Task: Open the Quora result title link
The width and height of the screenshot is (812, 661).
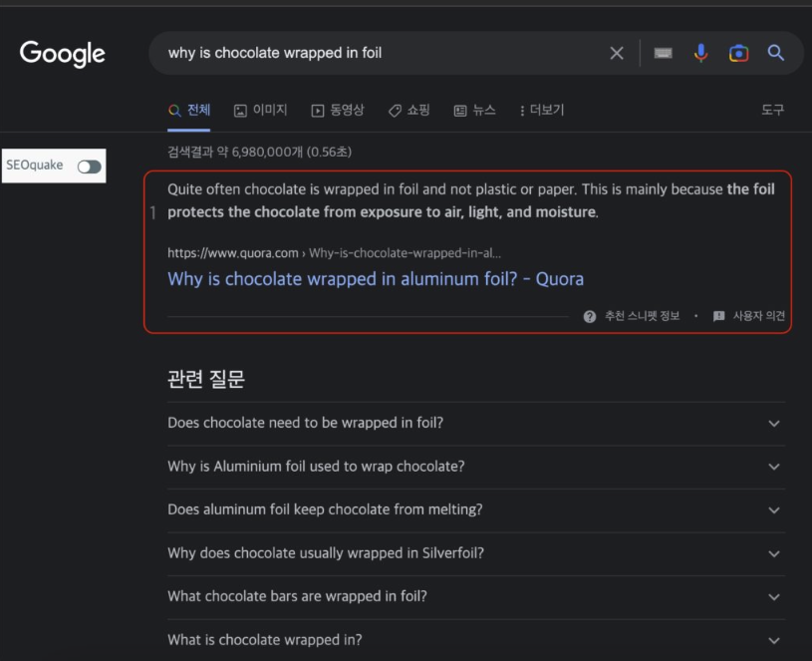Action: pos(375,279)
